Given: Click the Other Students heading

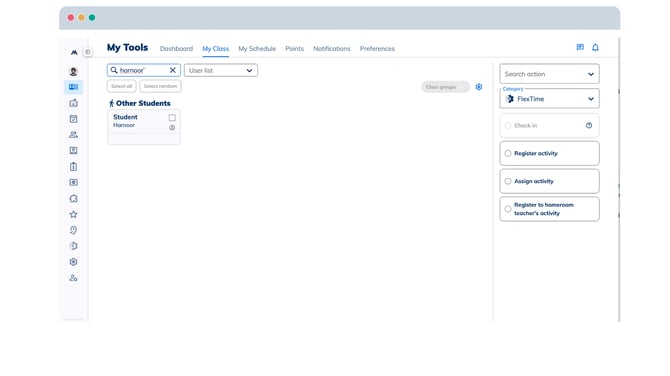Looking at the screenshot, I should click(143, 103).
